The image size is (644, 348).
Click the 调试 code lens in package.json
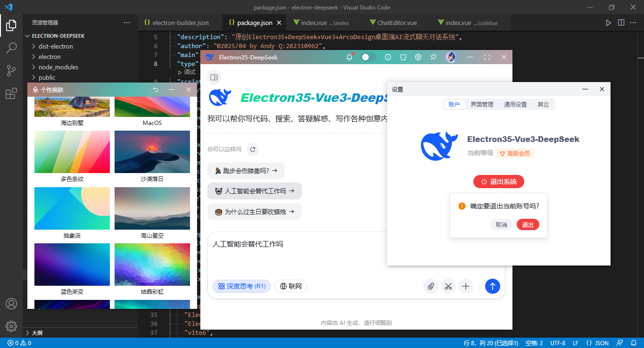coord(190,72)
